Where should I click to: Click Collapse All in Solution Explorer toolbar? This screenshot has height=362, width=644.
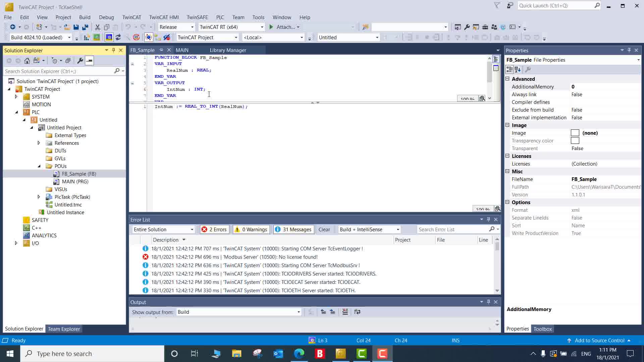tap(68, 61)
